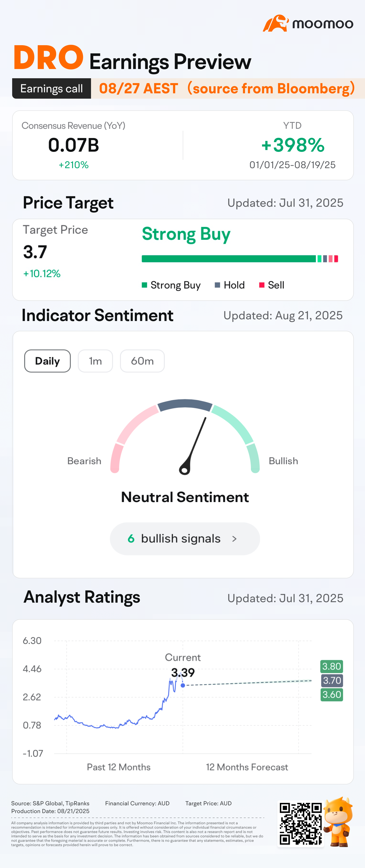Click the Strong Buy rating bar
Image resolution: width=365 pixels, height=868 pixels.
[x=229, y=259]
